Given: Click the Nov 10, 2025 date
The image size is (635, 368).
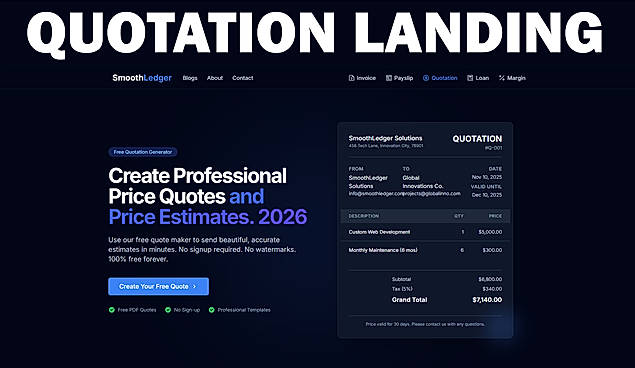Looking at the screenshot, I should 486,177.
